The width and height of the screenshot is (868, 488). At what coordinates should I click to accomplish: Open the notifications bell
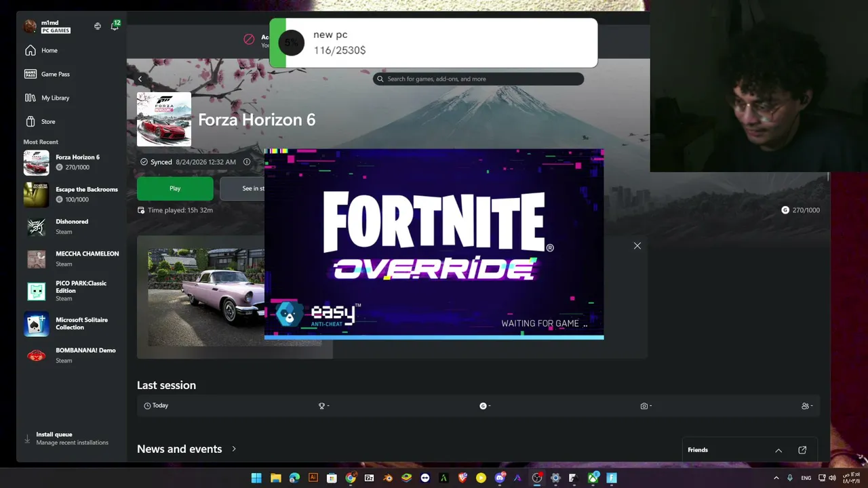click(x=115, y=26)
